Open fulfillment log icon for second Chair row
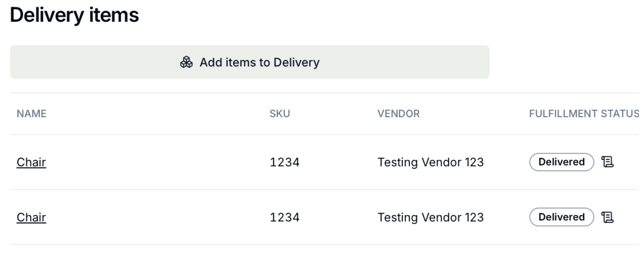Viewport: 644px width, 253px height. click(607, 217)
